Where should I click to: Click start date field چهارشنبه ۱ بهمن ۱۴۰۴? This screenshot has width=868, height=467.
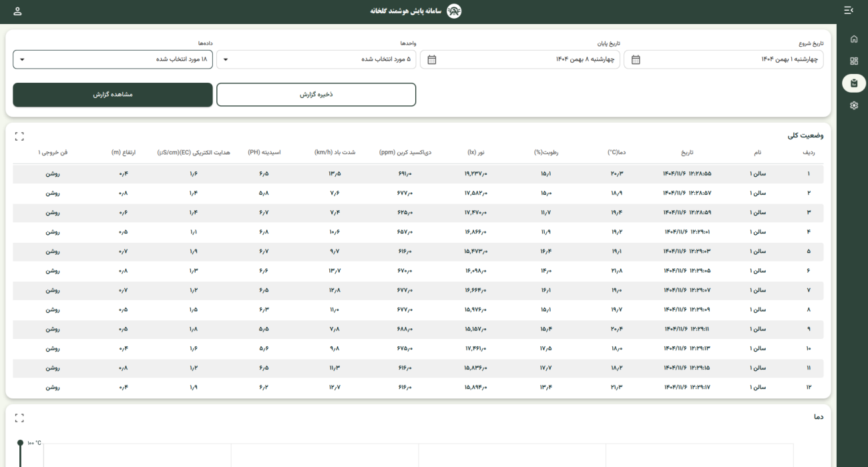point(724,59)
